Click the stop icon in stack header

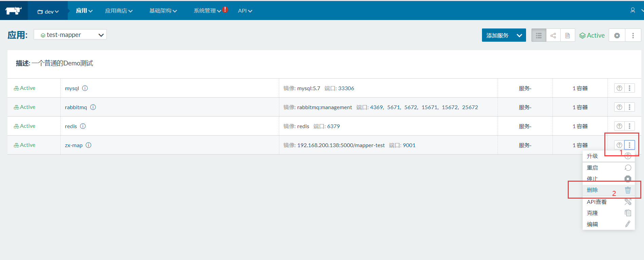(x=617, y=36)
